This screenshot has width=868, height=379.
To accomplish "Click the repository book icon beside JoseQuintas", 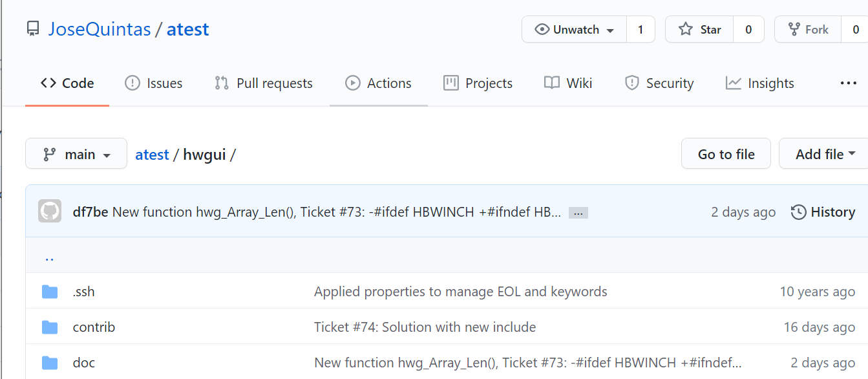I will tap(32, 29).
